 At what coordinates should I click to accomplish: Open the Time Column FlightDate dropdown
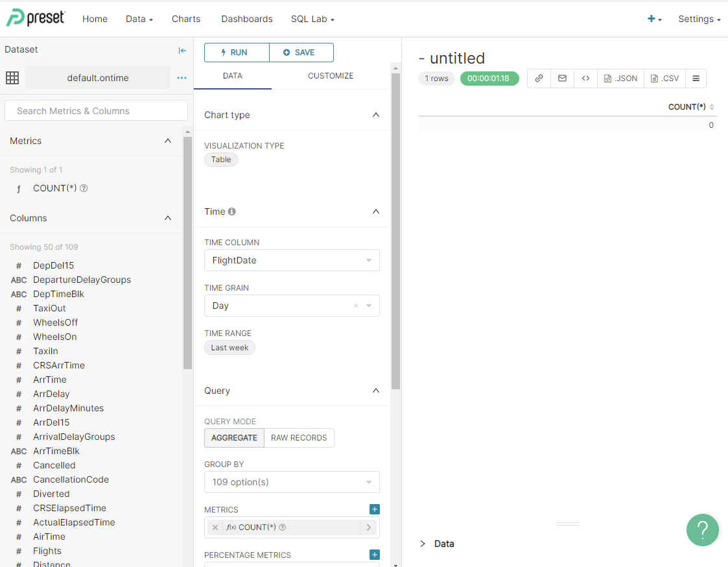point(292,260)
